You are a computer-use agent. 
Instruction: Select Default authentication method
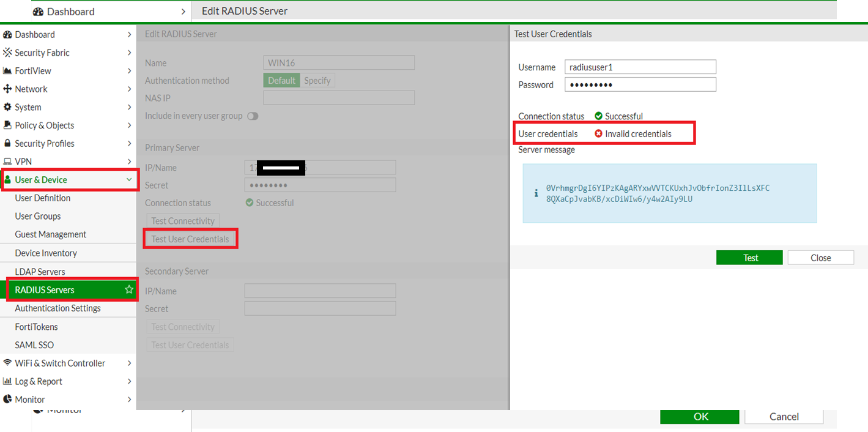[x=281, y=81]
